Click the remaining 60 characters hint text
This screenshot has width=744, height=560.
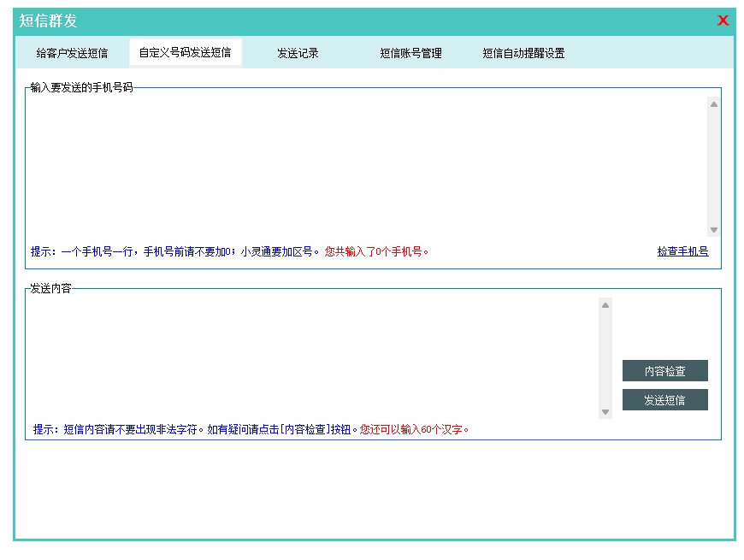415,429
